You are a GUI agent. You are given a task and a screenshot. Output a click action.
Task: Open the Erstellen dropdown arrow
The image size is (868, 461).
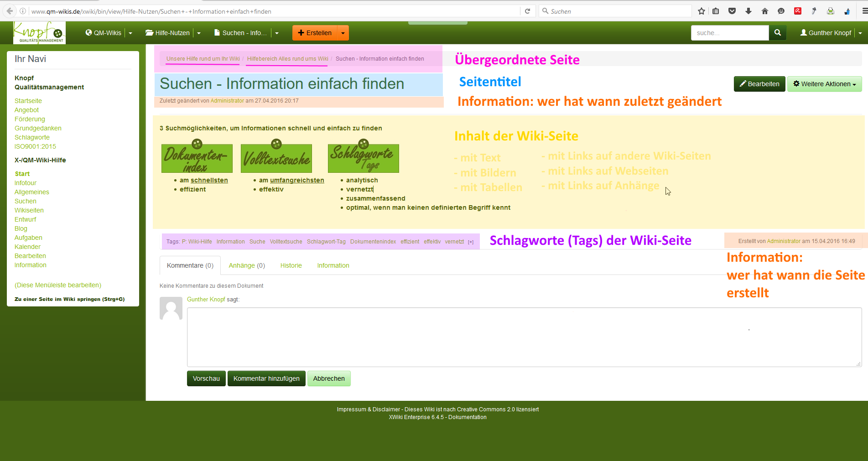(x=343, y=33)
